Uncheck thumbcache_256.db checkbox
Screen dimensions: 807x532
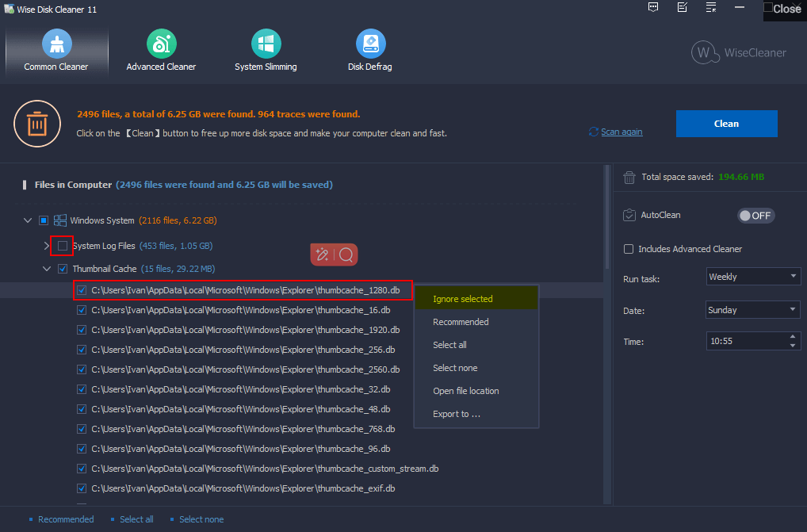coord(82,350)
